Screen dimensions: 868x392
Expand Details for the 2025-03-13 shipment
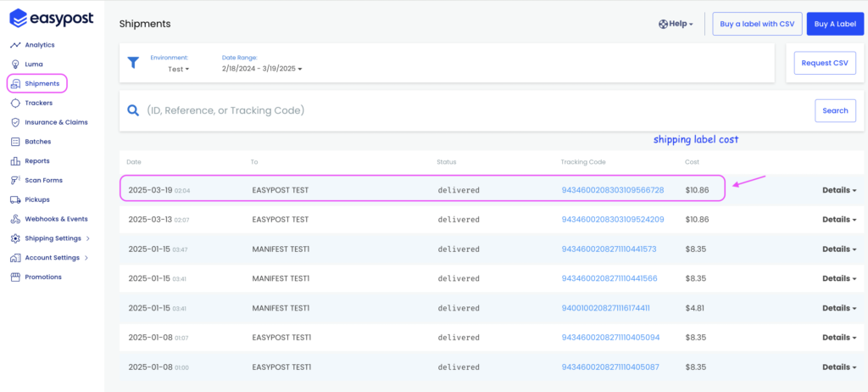pyautogui.click(x=839, y=220)
